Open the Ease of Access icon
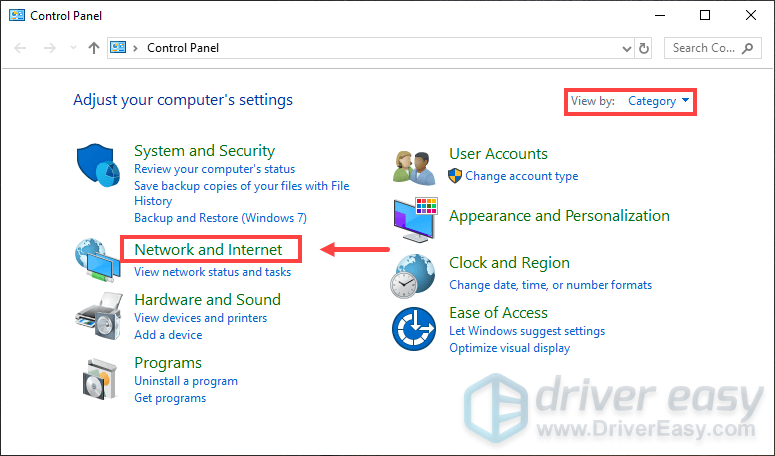Viewport: 775px width, 456px height. pos(414,329)
